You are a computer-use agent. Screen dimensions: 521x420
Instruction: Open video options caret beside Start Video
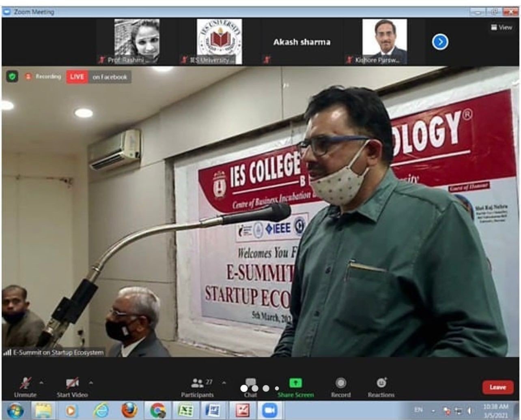[91, 382]
